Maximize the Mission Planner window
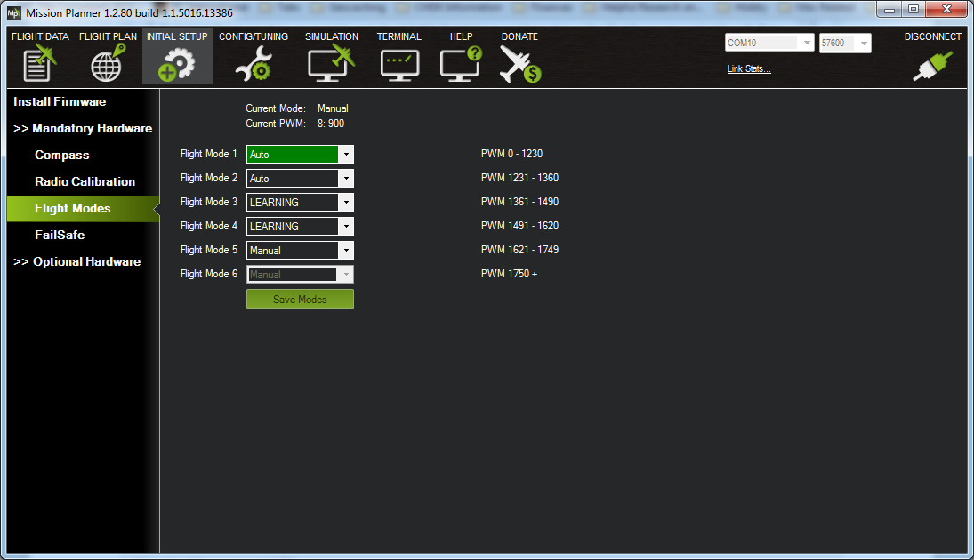Image resolution: width=974 pixels, height=560 pixels. [x=914, y=9]
